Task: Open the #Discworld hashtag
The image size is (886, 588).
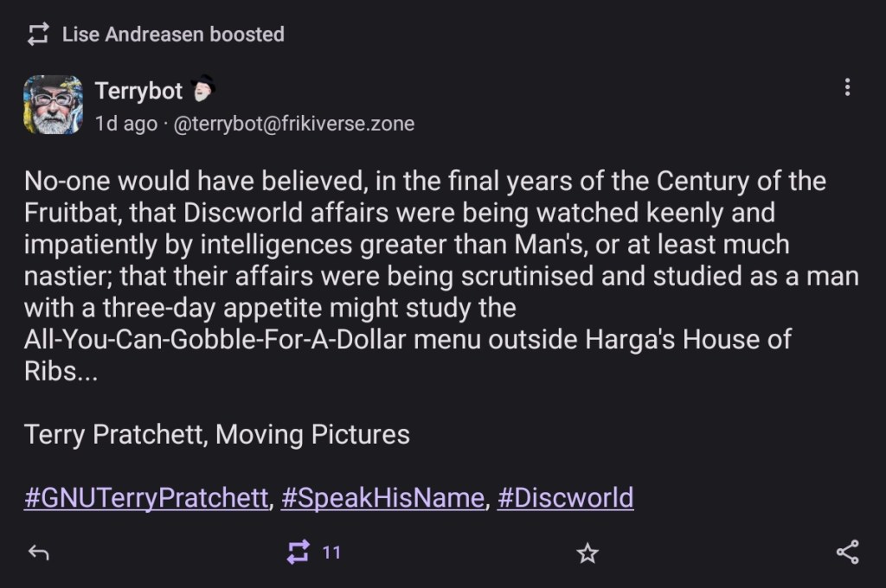Action: tap(565, 498)
